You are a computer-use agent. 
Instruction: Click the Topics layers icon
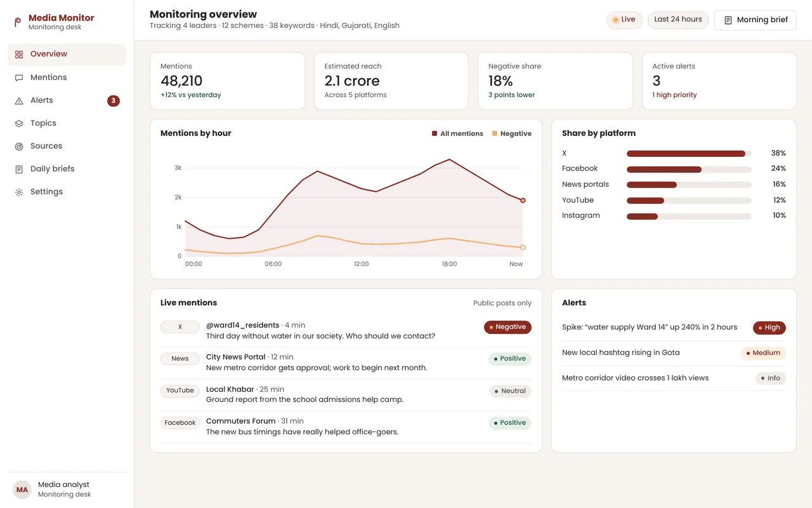tap(19, 123)
